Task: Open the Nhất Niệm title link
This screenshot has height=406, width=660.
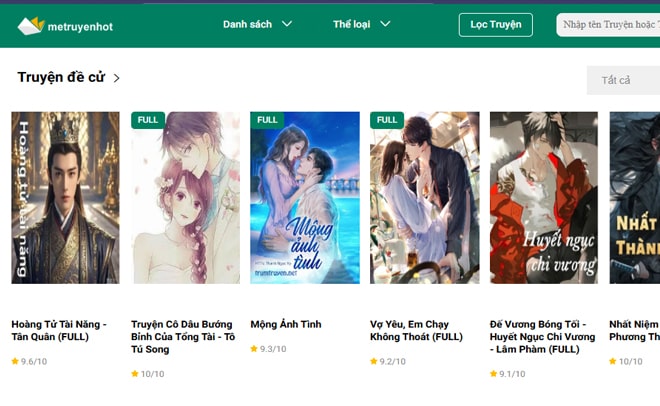Action: point(634,331)
